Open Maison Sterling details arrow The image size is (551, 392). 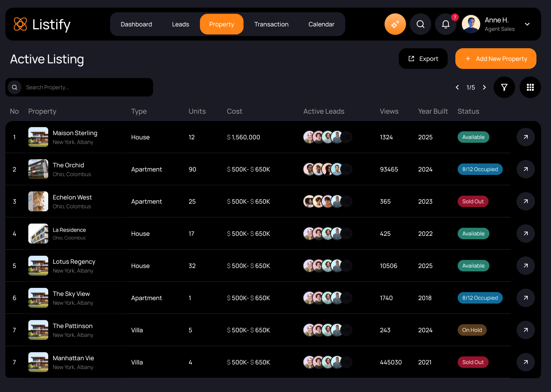(525, 137)
